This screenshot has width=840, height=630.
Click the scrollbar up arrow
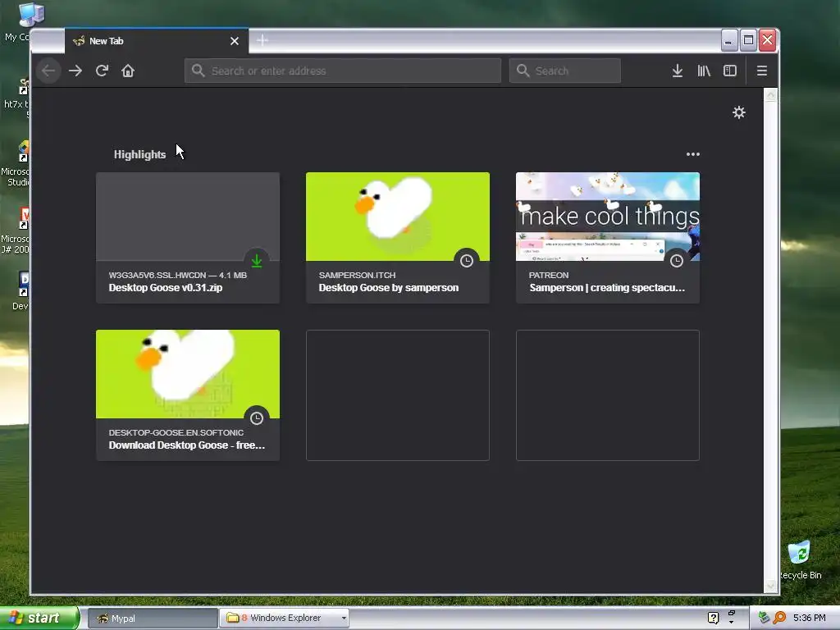770,95
